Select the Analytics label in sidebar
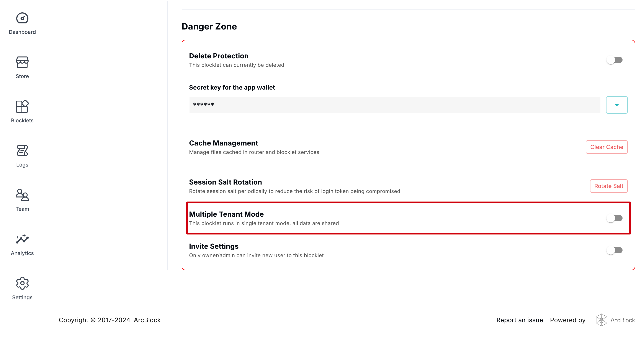 [x=22, y=253]
